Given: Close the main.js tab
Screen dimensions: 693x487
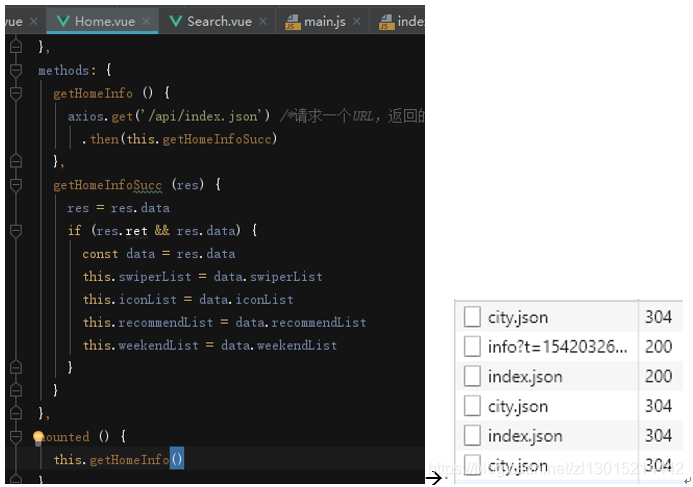Looking at the screenshot, I should coord(357,21).
